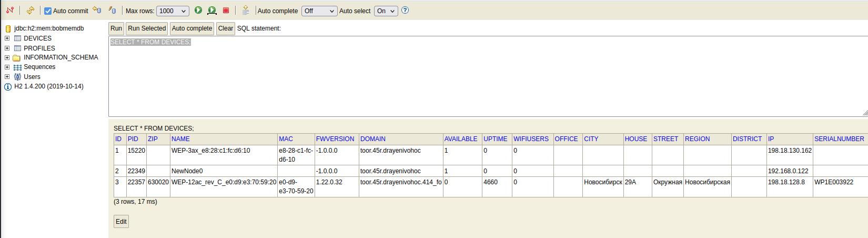
Task: Click the Sequences icon in the tree
Action: tap(17, 67)
